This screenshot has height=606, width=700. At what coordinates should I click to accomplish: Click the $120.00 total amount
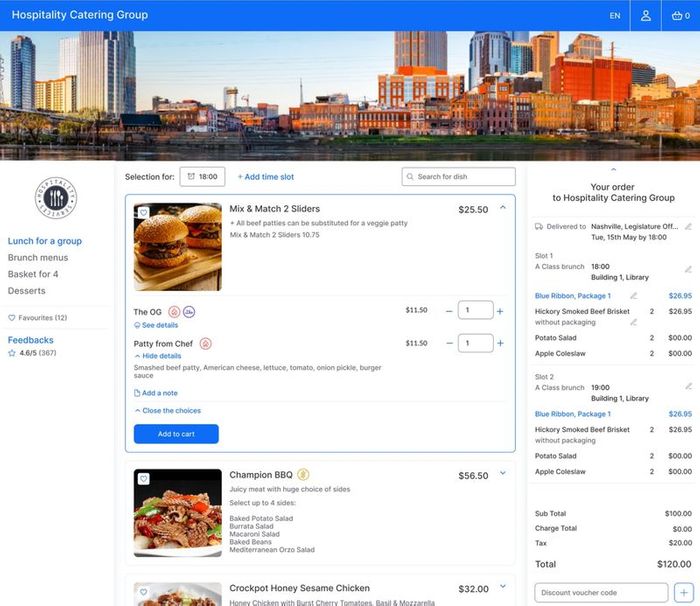point(674,564)
